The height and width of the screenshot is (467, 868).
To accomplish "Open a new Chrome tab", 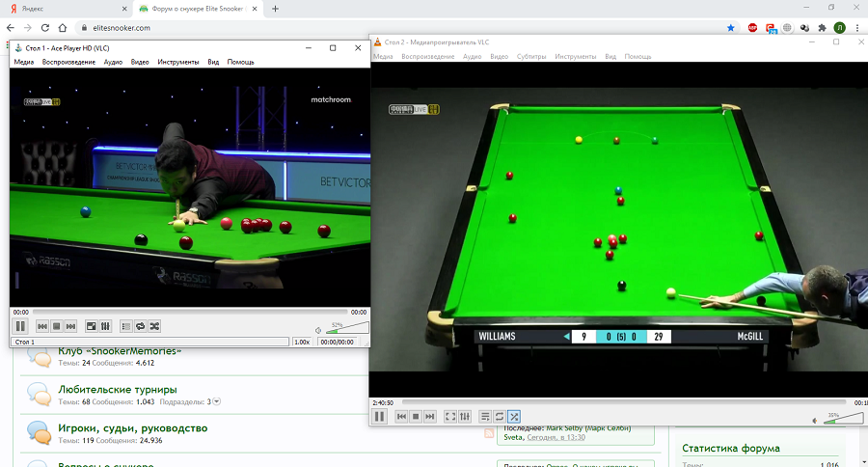I will point(275,9).
